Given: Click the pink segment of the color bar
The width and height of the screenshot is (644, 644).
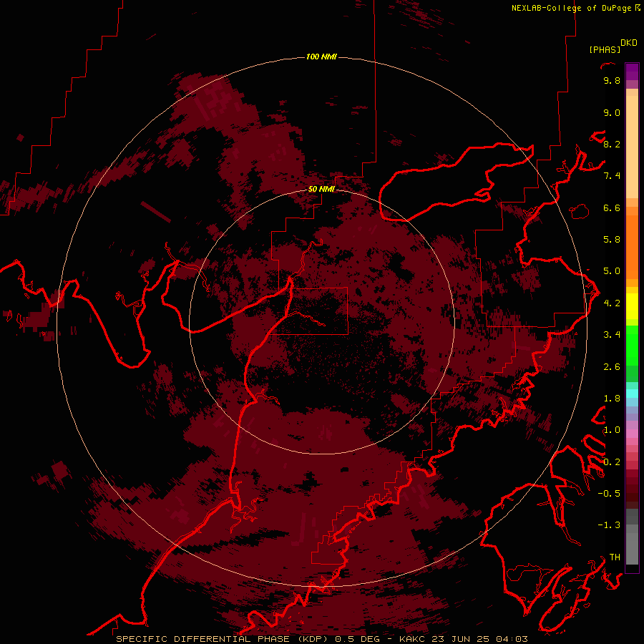Looking at the screenshot, I should 632,434.
